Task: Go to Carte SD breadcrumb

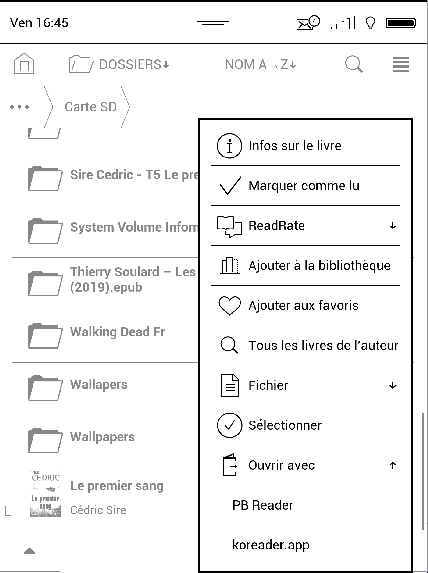Action: click(x=91, y=107)
